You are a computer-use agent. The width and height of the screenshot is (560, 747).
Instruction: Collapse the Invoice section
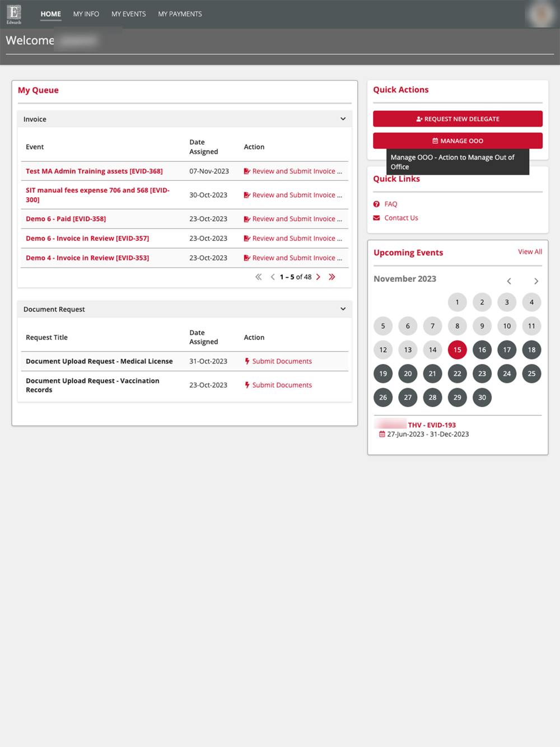pos(343,119)
